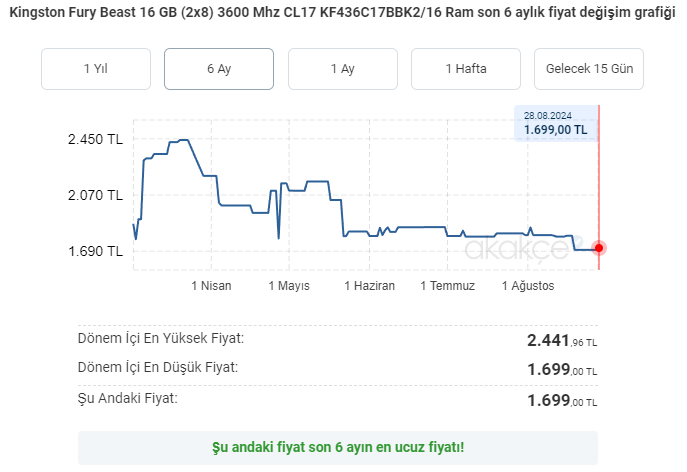Screen dimensions: 687x472
Task: Click the Şu Andaki Fiyat label
Action: pos(128,398)
